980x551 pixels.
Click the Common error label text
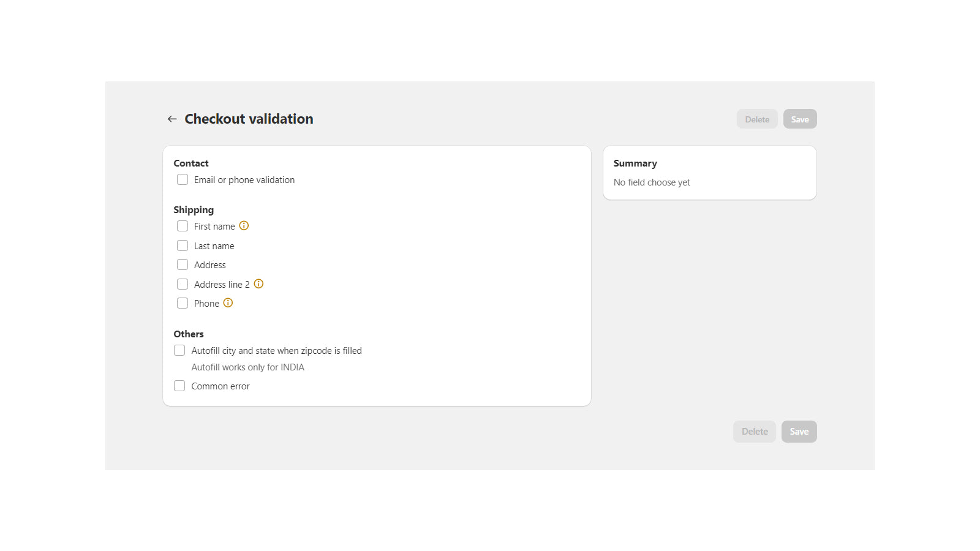coord(221,386)
